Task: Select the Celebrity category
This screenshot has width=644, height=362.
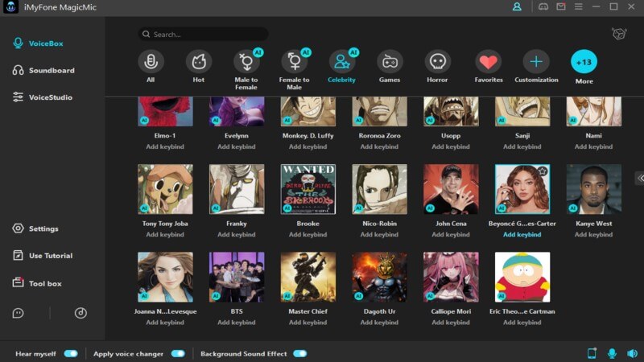Action: (341, 67)
